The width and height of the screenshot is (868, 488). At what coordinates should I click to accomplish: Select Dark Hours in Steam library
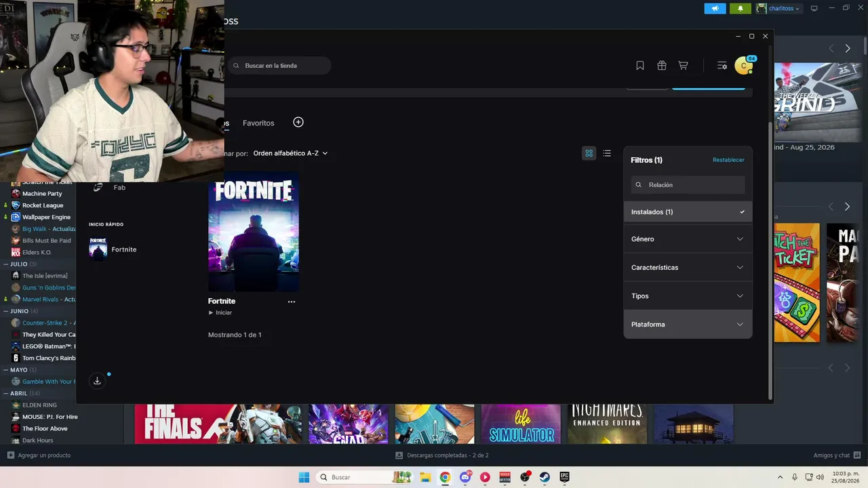click(x=37, y=441)
